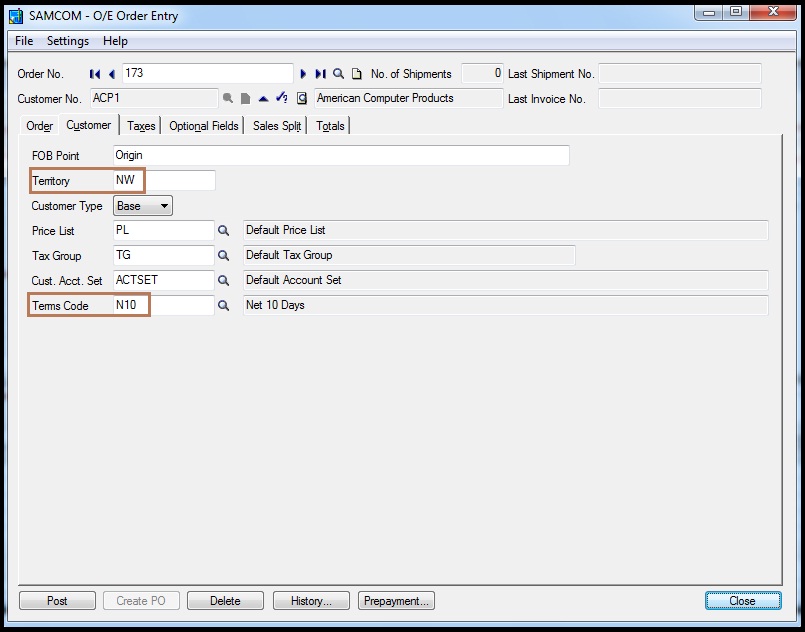805x632 pixels.
Task: Open customer credit check checkmark icon
Action: pos(281,98)
